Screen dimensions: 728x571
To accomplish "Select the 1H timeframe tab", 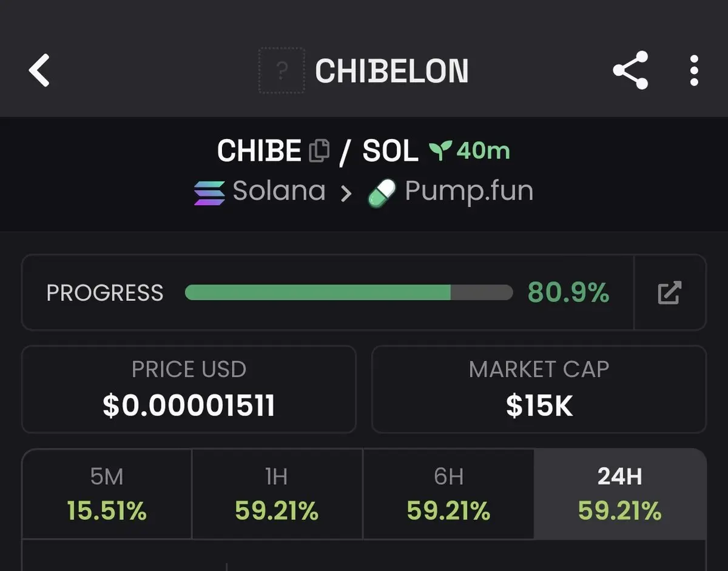I will 277,494.
